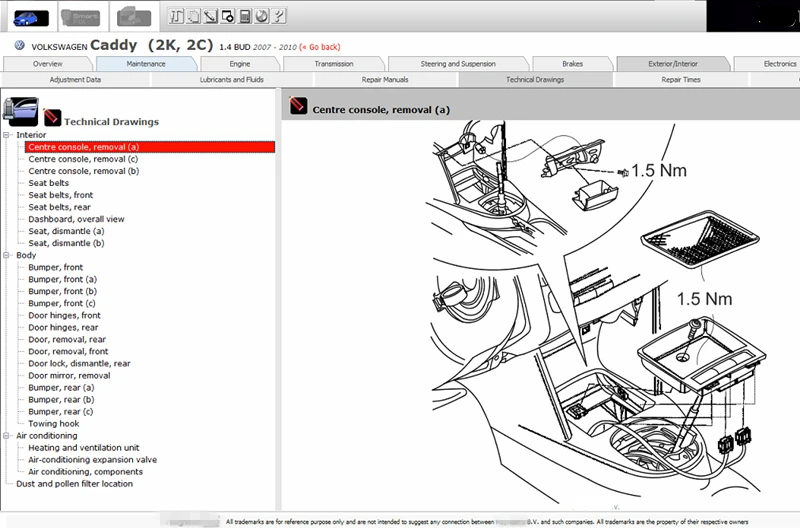Collapse the Body tree node
This screenshot has width=800, height=528.
click(7, 255)
